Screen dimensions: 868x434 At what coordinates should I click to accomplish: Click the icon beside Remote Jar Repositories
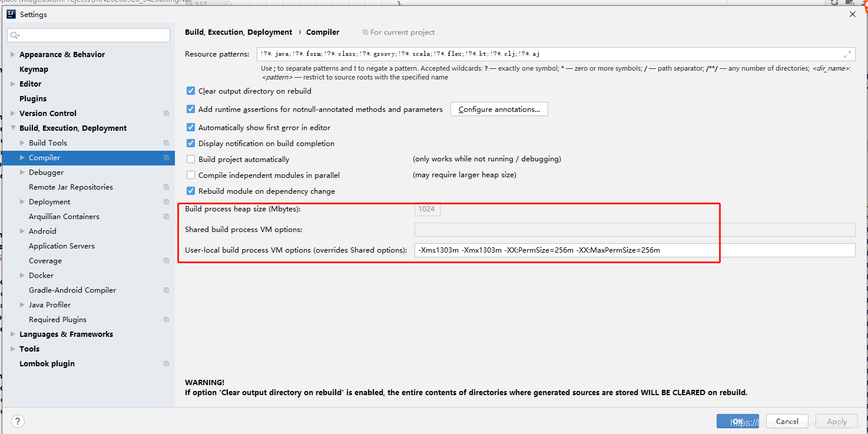[x=165, y=187]
